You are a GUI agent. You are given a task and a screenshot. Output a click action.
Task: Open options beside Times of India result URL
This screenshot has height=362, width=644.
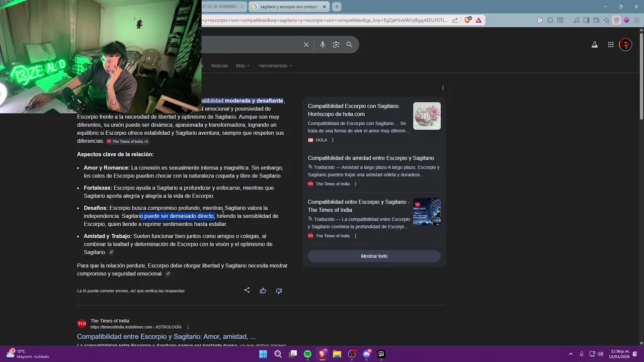188,327
